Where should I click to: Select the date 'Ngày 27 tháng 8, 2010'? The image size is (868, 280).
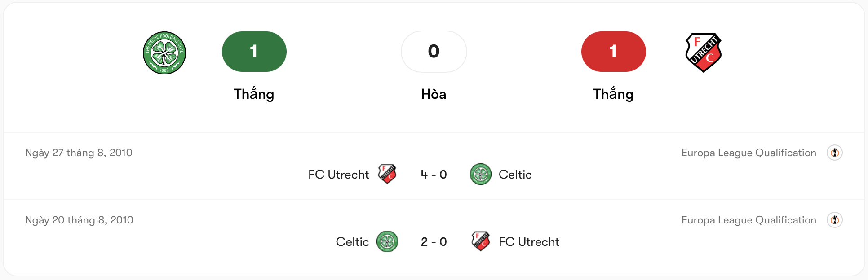tap(79, 153)
